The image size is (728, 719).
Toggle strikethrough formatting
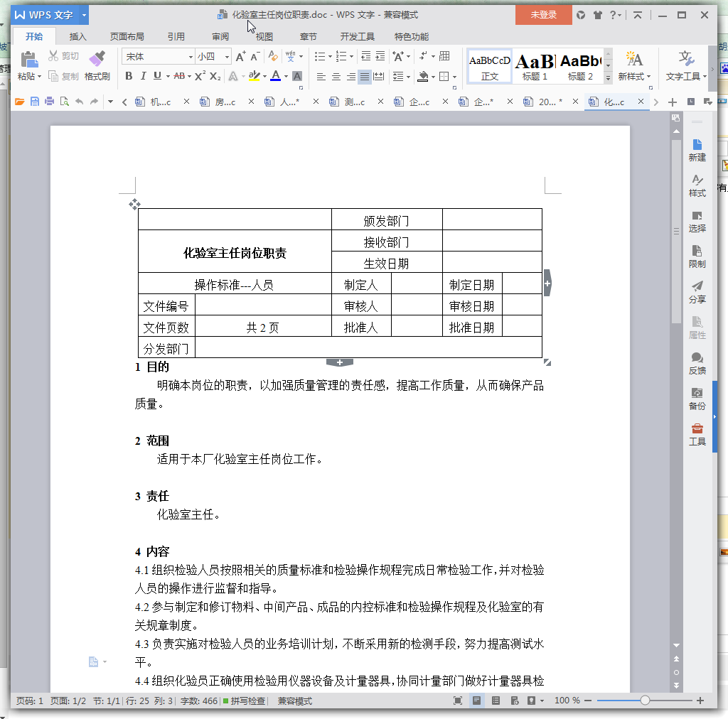pyautogui.click(x=179, y=76)
